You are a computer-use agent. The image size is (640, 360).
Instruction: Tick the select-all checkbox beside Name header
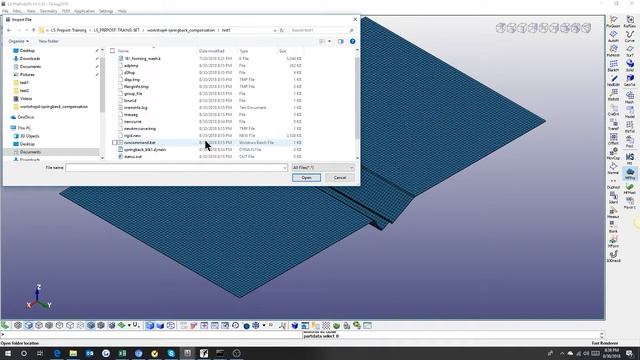pyautogui.click(x=113, y=51)
